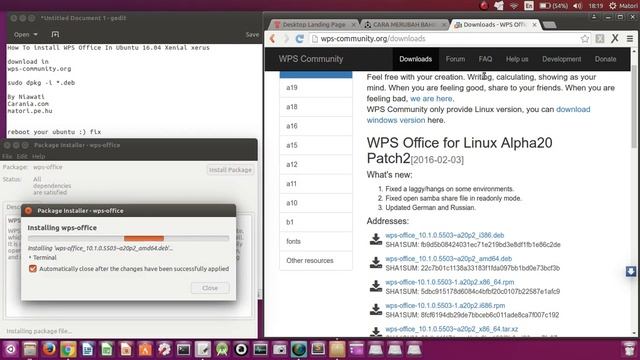Open the camera app in the dock
This screenshot has height=360, width=640.
[x=280, y=349]
